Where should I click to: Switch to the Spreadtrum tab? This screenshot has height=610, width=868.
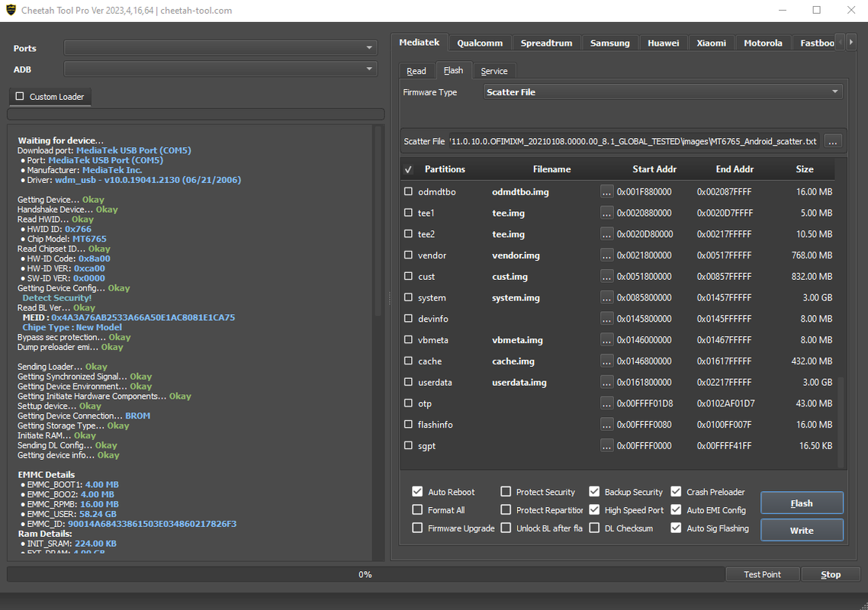click(546, 43)
